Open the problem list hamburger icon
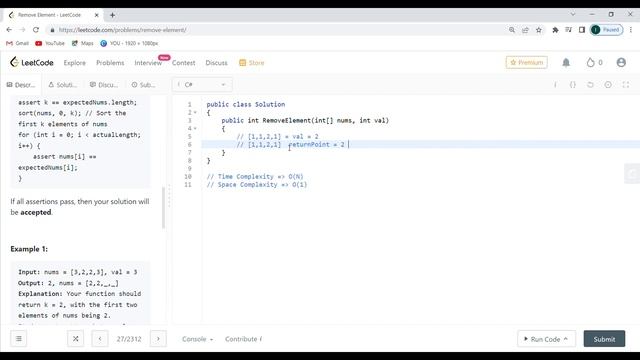Image resolution: width=640 pixels, height=360 pixels. tap(19, 339)
